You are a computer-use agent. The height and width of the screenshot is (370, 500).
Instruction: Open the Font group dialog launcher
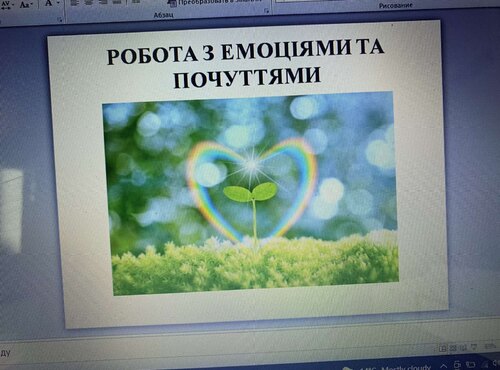click(x=60, y=19)
